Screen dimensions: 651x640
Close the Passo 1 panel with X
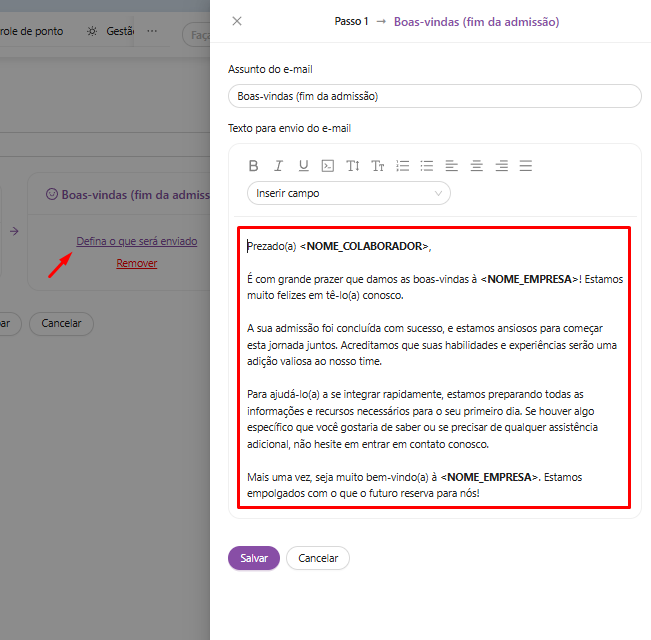[x=237, y=21]
